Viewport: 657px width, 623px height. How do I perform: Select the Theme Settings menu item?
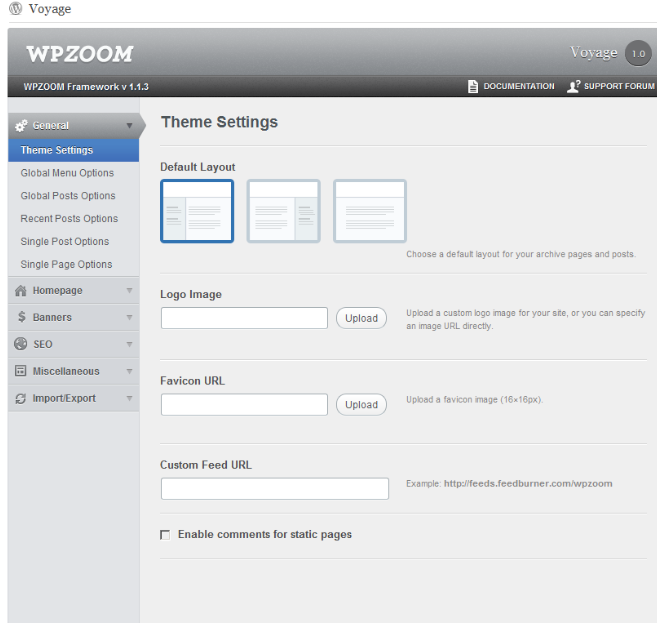pyautogui.click(x=74, y=150)
